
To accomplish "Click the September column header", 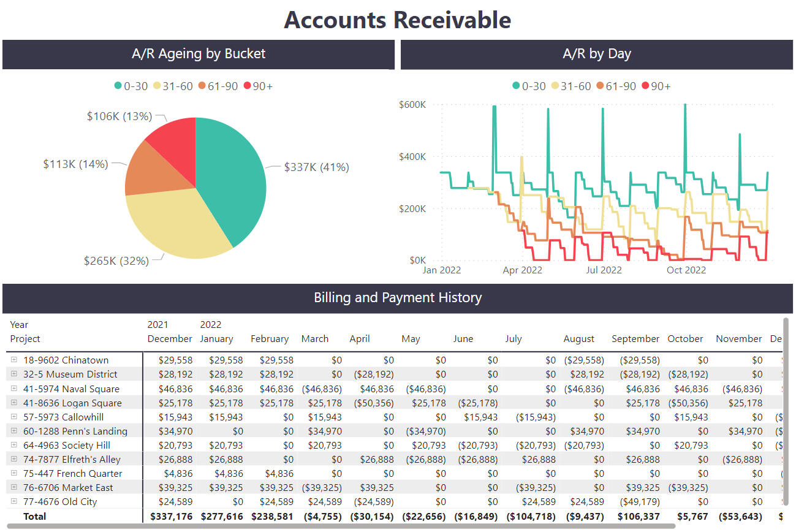I will tap(635, 339).
